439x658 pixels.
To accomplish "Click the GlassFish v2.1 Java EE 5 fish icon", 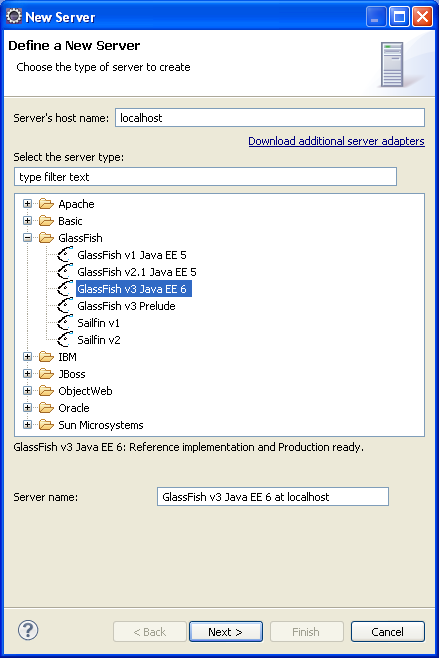I will (x=65, y=272).
